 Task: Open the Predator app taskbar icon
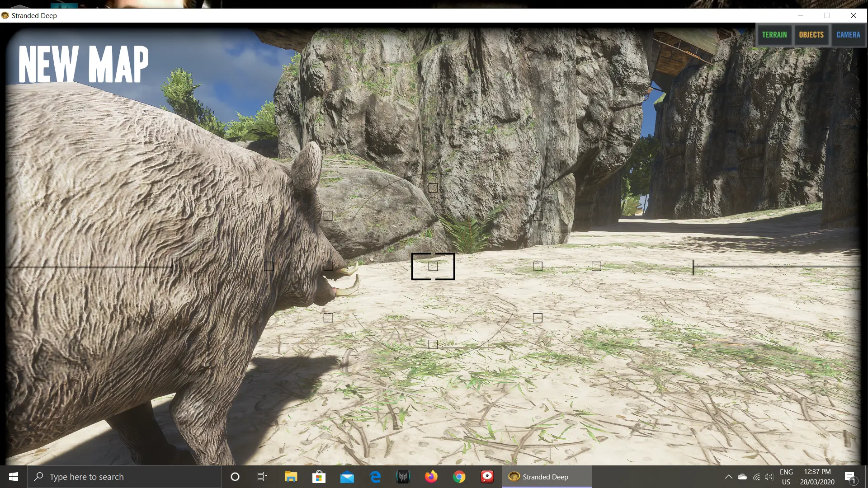click(x=403, y=477)
